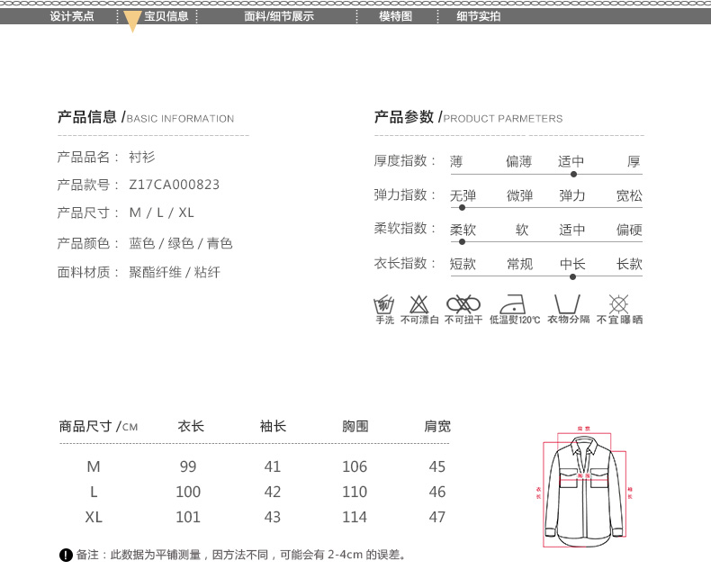The height and width of the screenshot is (588, 711).
Task: Click the 厚度指数 slider dot at 适中
Action: point(573,173)
